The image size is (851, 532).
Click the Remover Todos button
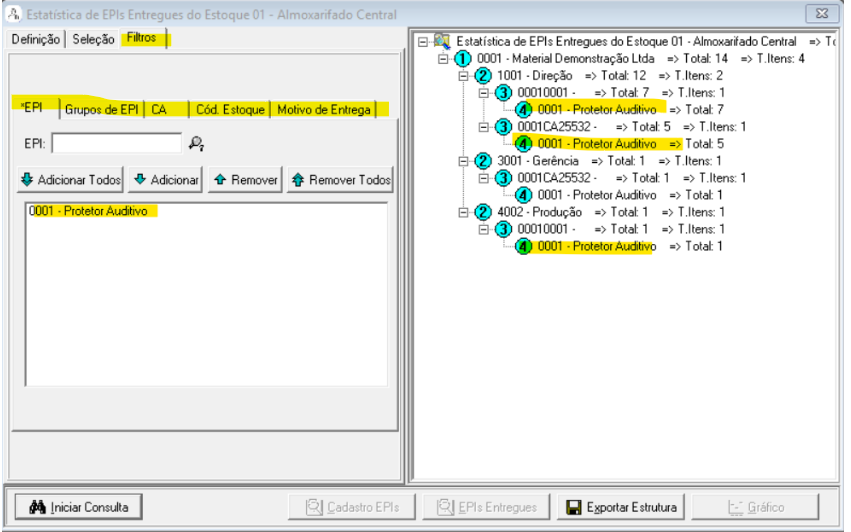(340, 180)
